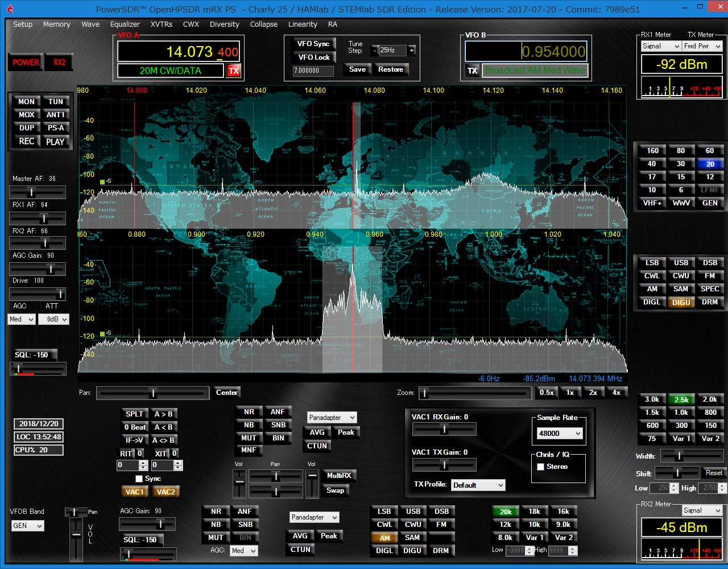Check the Stereo checkbox in Chnls / IQ
The image size is (728, 569).
click(x=540, y=467)
